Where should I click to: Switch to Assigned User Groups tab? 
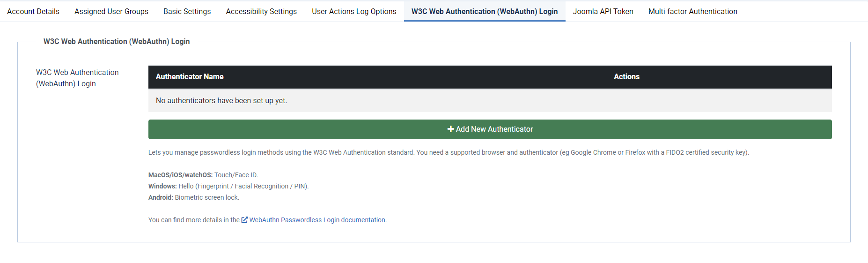(x=111, y=11)
